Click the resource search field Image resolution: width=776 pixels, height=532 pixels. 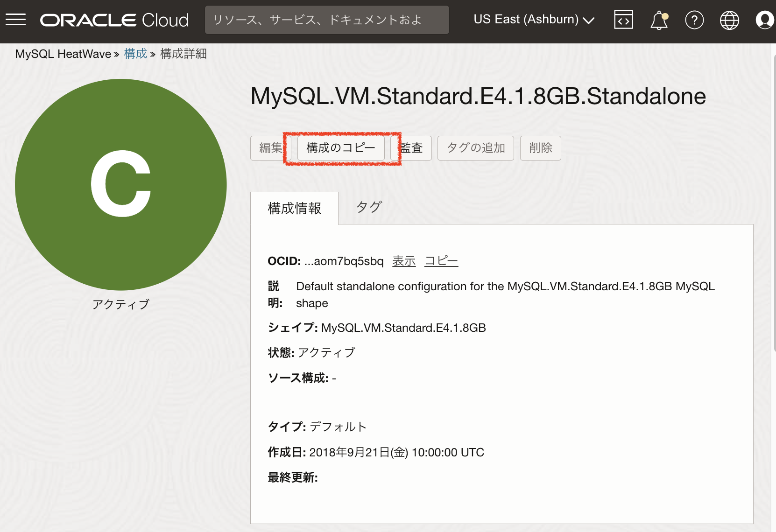(x=327, y=20)
